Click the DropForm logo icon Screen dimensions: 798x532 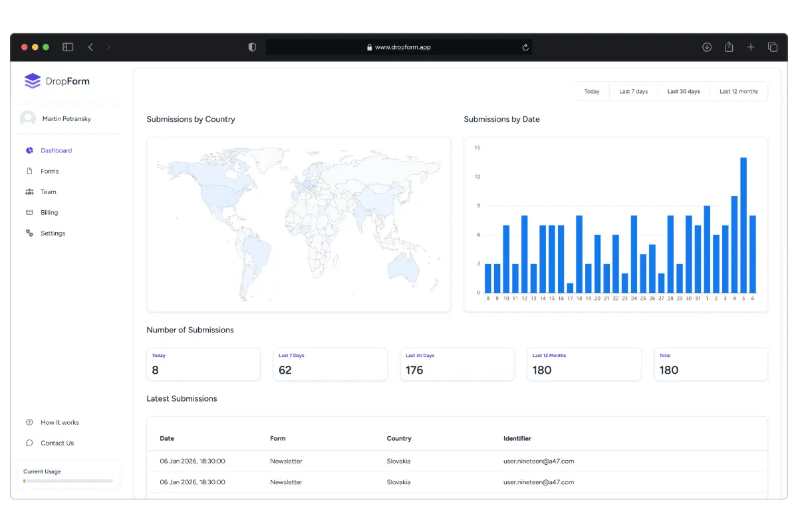(32, 80)
